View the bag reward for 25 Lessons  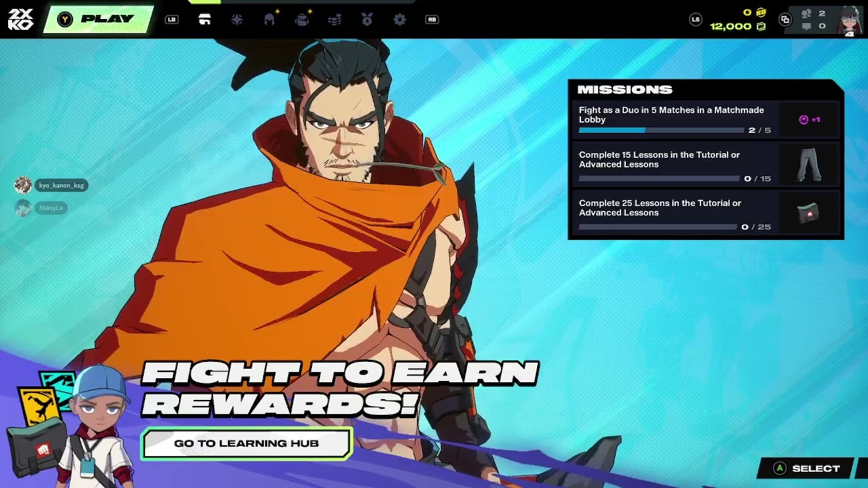click(808, 213)
